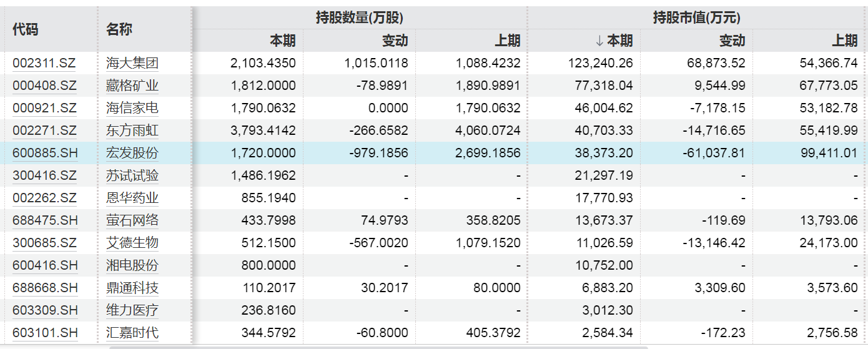The width and height of the screenshot is (868, 349).
Task: Select the cell 3,793.4142
Action: tap(263, 130)
